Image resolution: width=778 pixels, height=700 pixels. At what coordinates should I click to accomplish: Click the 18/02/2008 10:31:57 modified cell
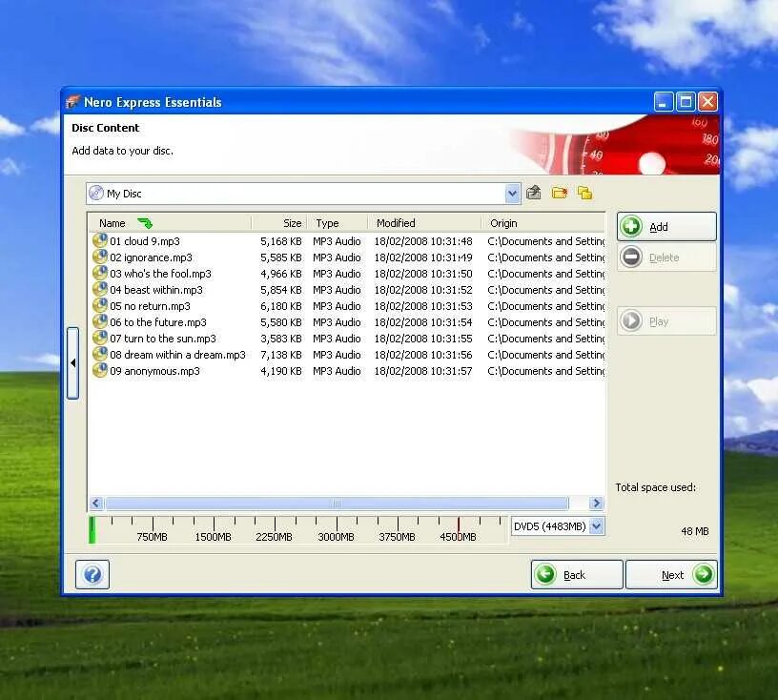[x=423, y=371]
